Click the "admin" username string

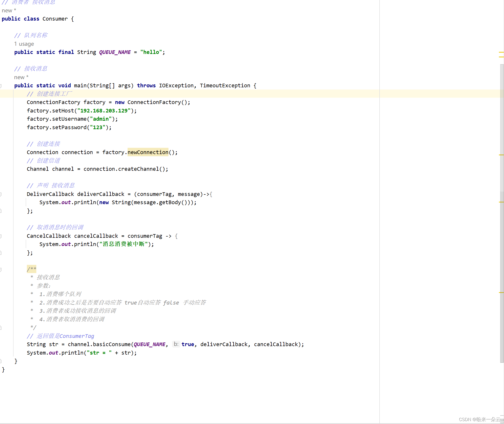pos(101,119)
